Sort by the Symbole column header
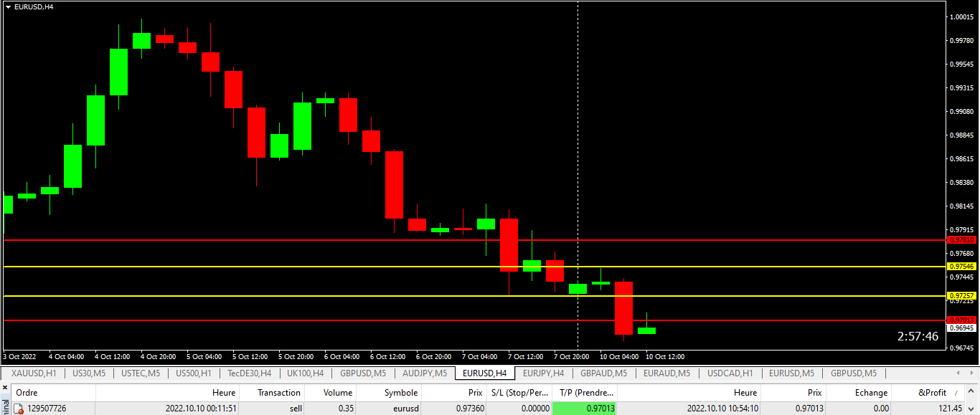The image size is (980, 415). [389, 392]
